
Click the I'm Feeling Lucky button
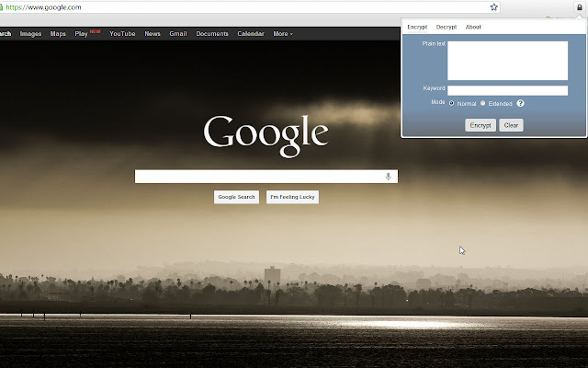pos(292,197)
